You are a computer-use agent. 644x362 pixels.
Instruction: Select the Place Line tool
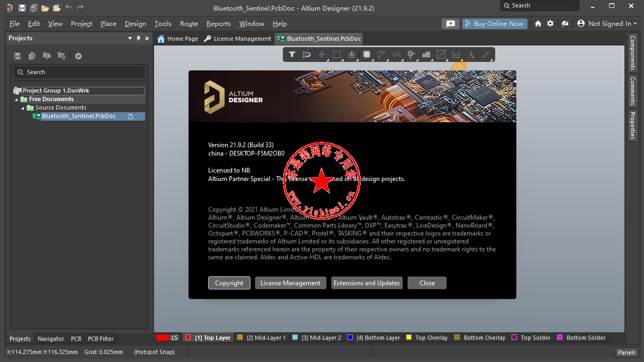coord(486,55)
